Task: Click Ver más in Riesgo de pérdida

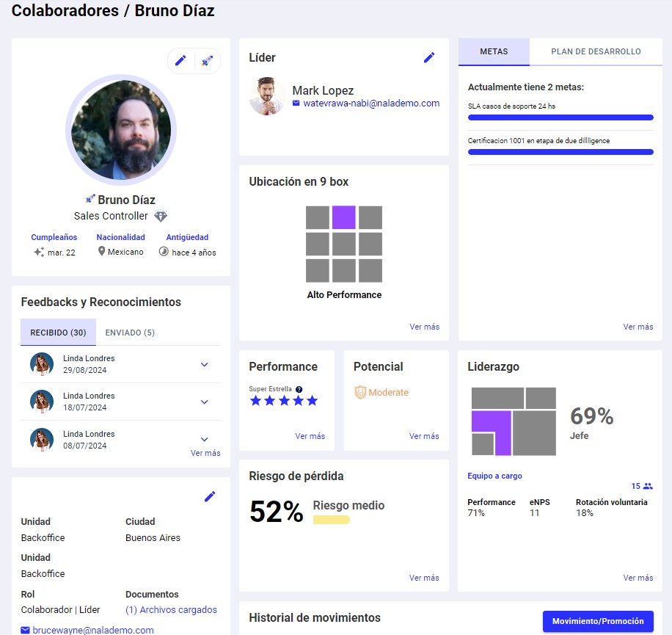Action: (424, 578)
